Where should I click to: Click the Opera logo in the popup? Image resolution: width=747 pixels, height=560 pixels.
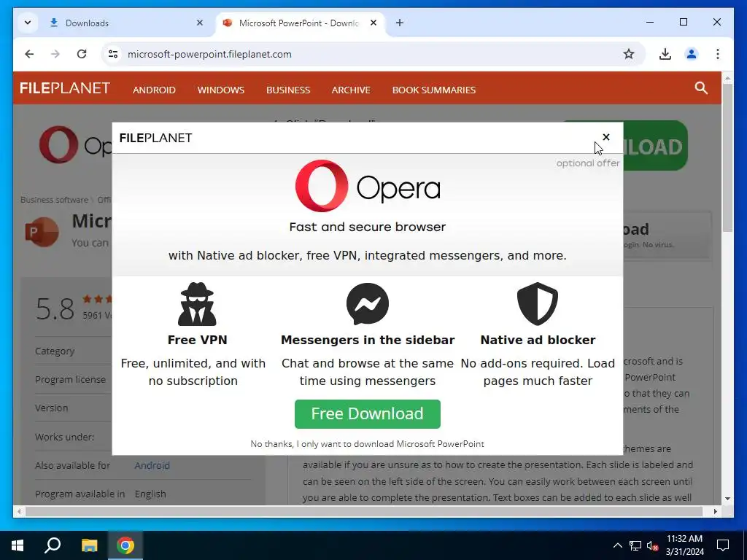(x=368, y=186)
